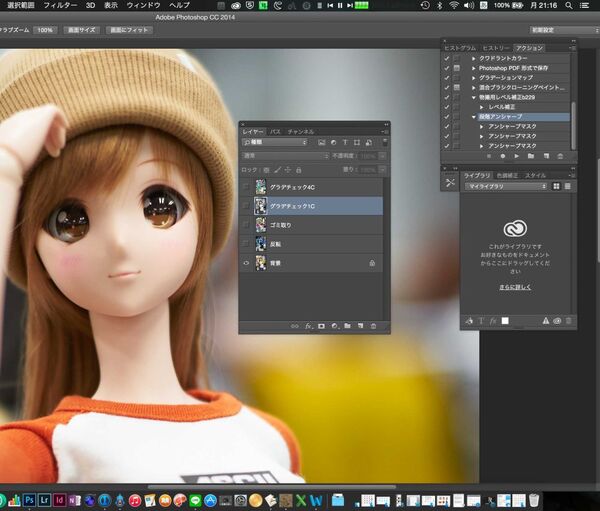The image size is (600, 511).
Task: Toggle layer filtering on/off switch
Action: pos(385,142)
